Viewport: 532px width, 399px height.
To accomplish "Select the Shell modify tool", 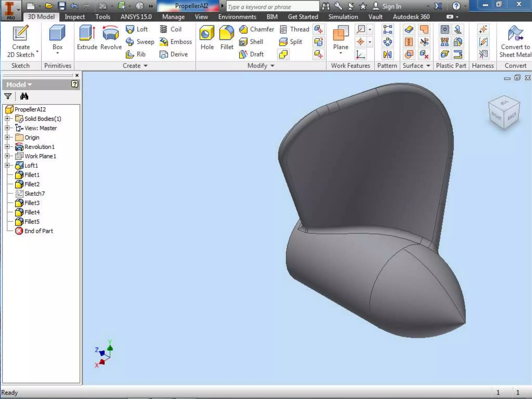I will (x=251, y=42).
